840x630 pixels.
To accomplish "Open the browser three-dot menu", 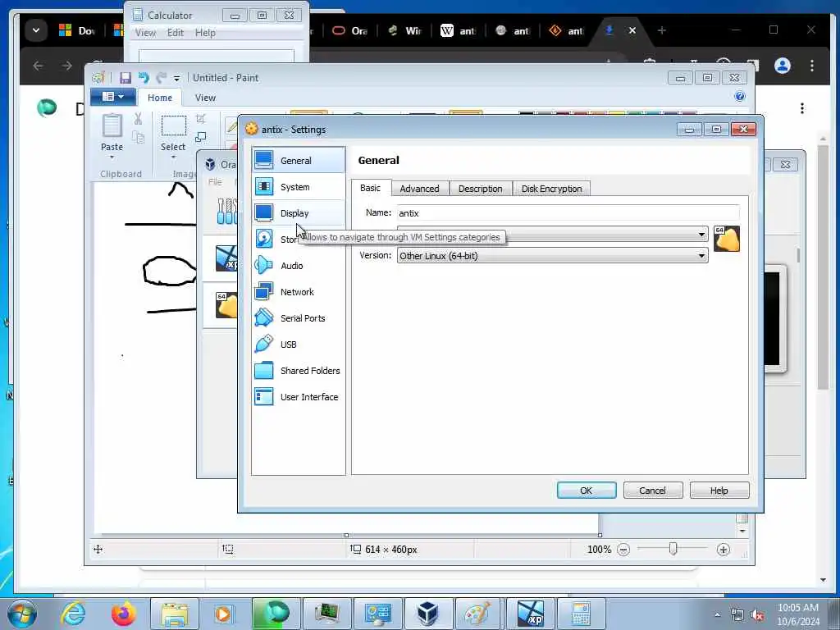I will click(812, 66).
